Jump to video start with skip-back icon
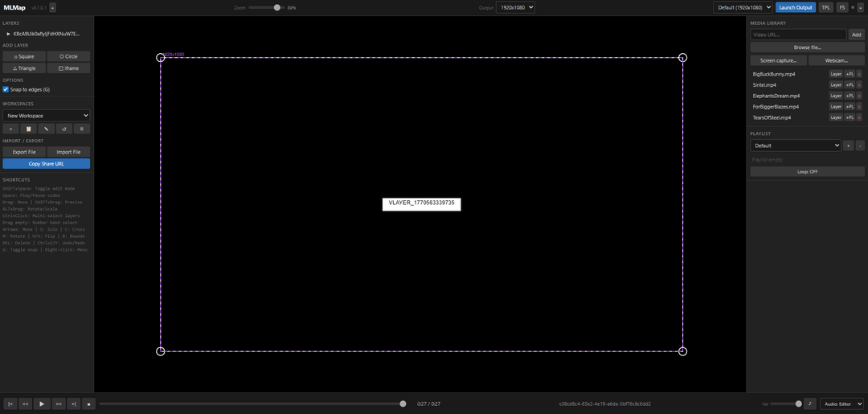The width and height of the screenshot is (868, 414). 10,404
